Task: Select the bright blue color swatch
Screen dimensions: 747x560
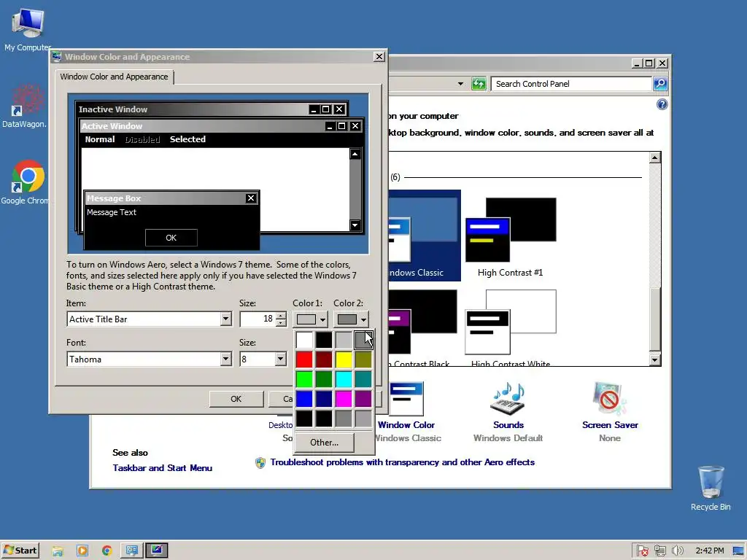Action: (304, 399)
